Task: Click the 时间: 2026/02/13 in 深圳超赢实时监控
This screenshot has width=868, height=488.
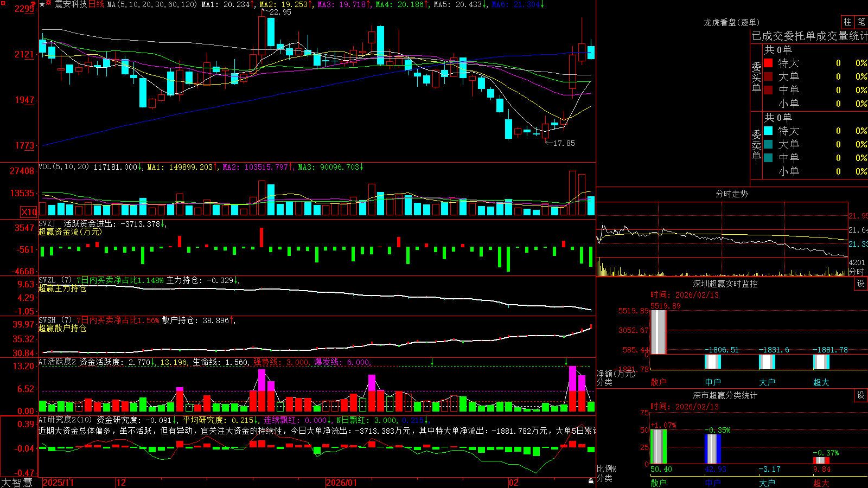Action: [x=685, y=295]
